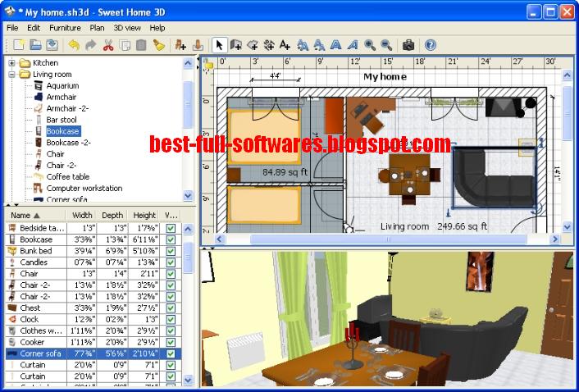Select the corner sofa in the plan

495,176
